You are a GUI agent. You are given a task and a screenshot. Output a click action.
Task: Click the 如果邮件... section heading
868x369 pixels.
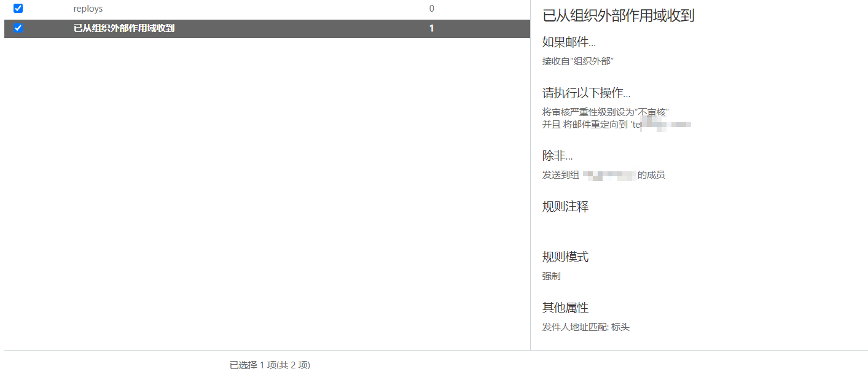[569, 42]
